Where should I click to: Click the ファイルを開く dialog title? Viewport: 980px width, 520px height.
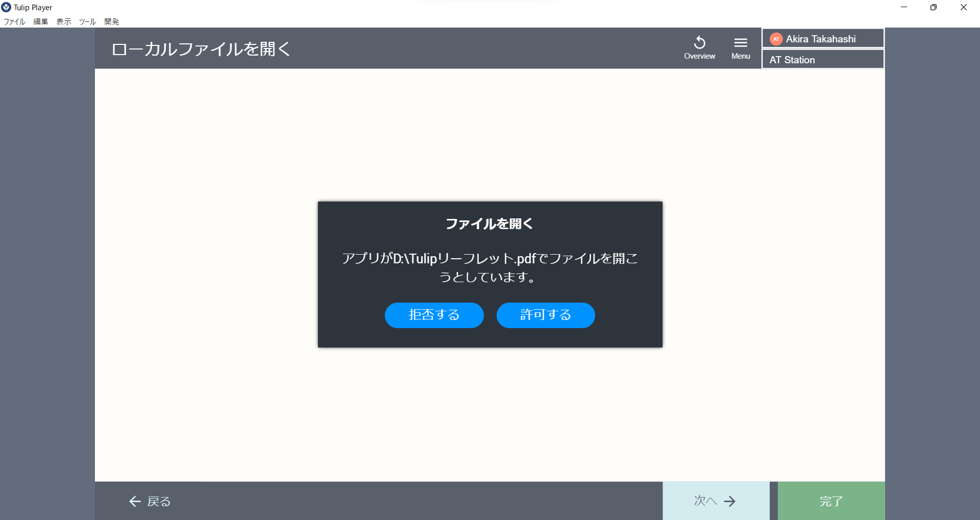(489, 224)
